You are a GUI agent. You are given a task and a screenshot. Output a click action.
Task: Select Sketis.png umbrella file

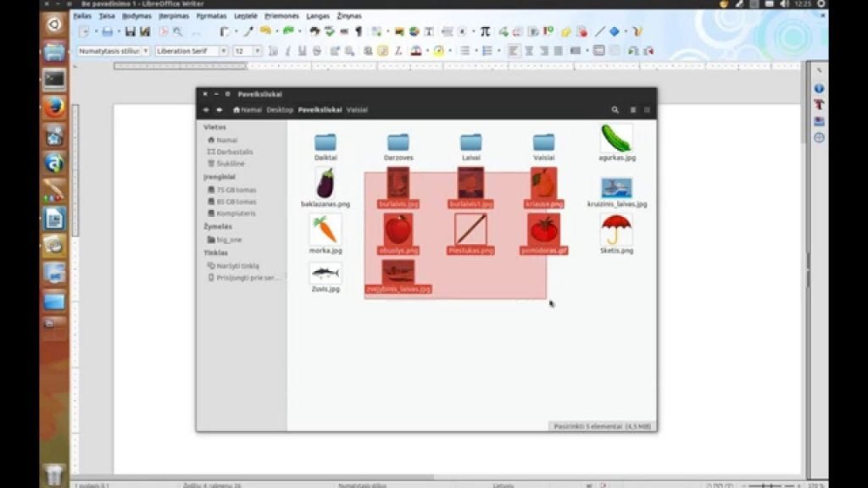click(x=617, y=234)
